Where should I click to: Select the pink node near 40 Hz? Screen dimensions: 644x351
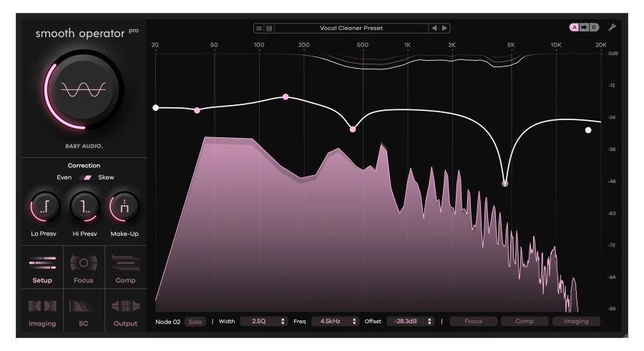coord(197,110)
